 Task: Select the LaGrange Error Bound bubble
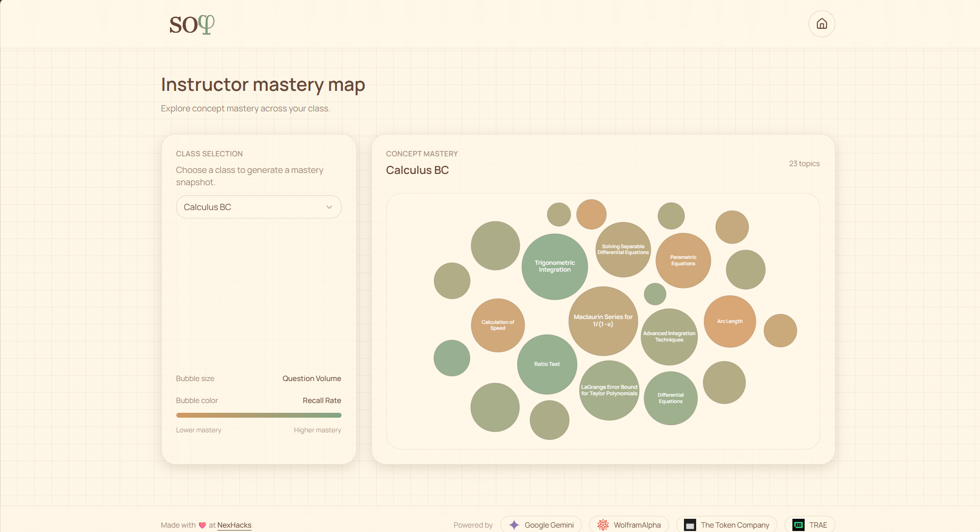(x=609, y=390)
